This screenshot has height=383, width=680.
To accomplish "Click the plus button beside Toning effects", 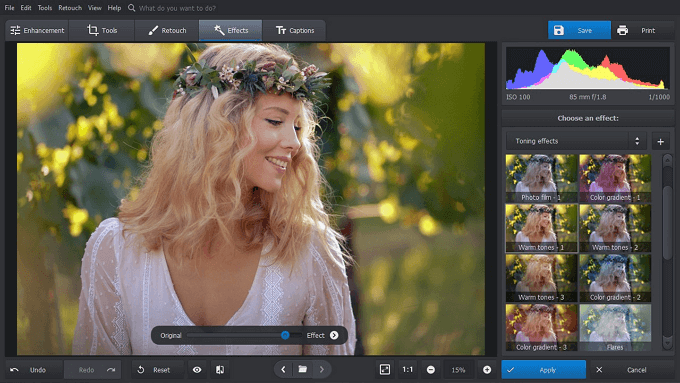I will point(660,141).
